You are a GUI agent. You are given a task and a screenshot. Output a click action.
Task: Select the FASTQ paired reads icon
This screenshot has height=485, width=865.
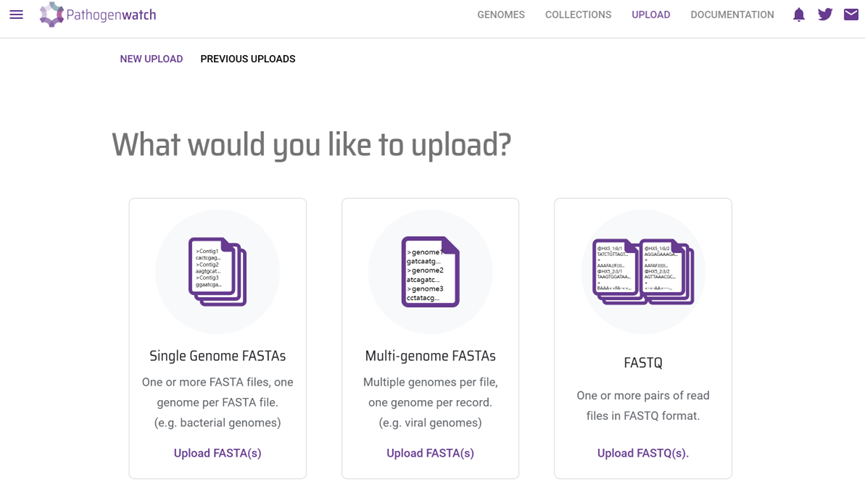[643, 271]
